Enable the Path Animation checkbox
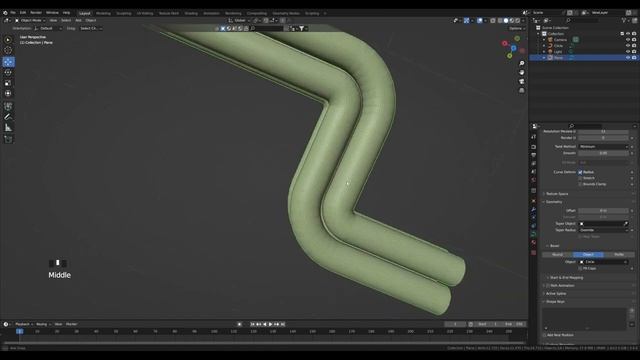The height and width of the screenshot is (360, 640). point(548,286)
